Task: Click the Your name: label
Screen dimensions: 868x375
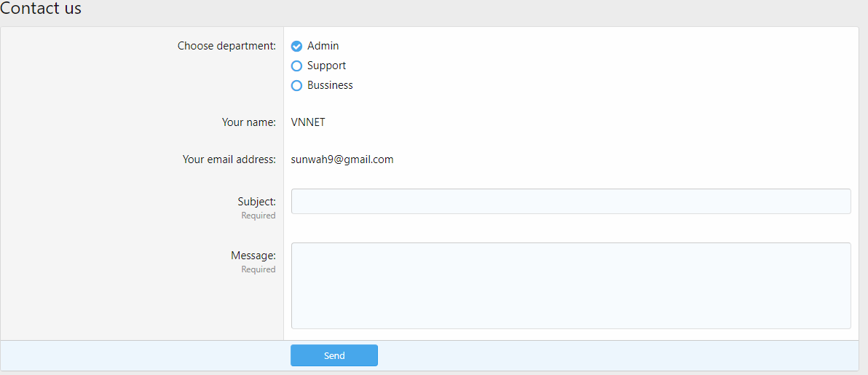Action: [x=248, y=122]
